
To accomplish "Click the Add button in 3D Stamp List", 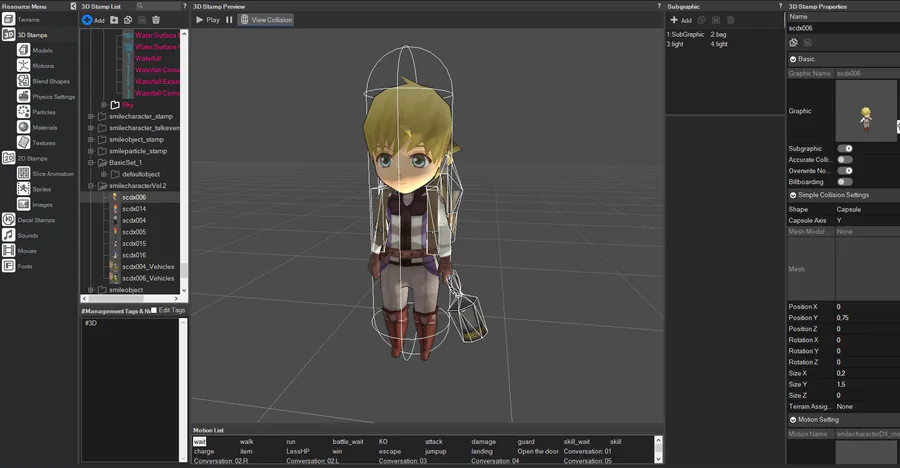I will click(x=93, y=20).
